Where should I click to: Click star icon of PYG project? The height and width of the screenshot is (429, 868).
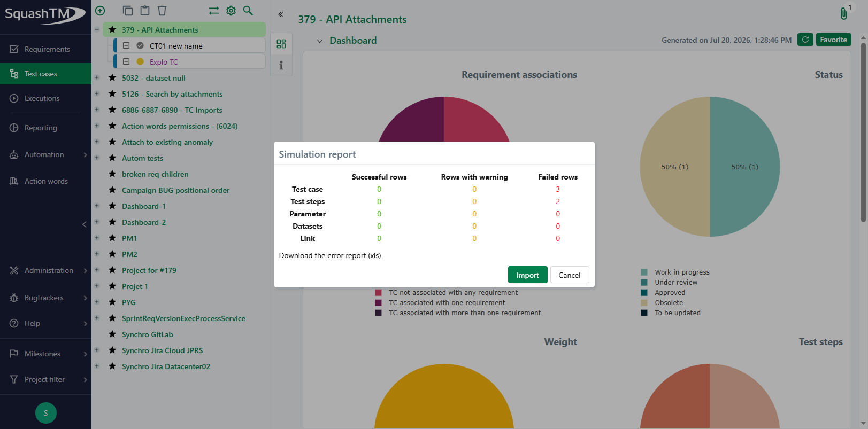112,302
